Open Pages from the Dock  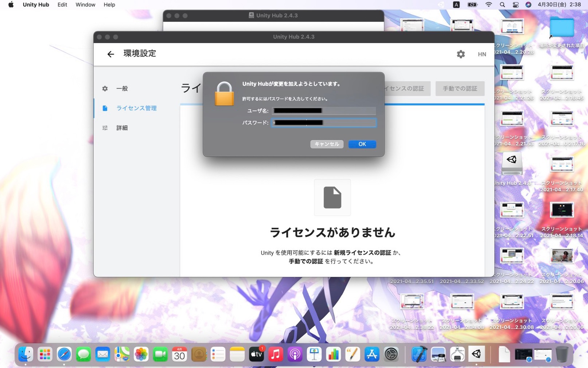[x=353, y=354]
